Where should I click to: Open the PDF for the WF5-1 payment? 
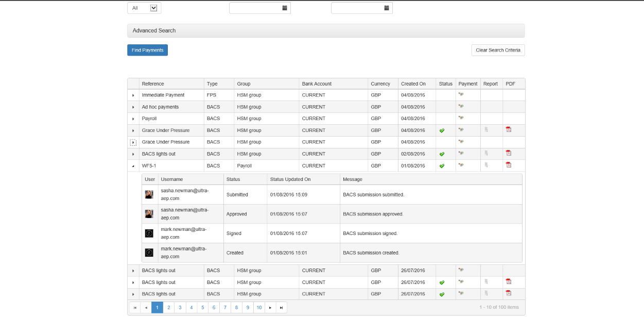[x=509, y=165]
